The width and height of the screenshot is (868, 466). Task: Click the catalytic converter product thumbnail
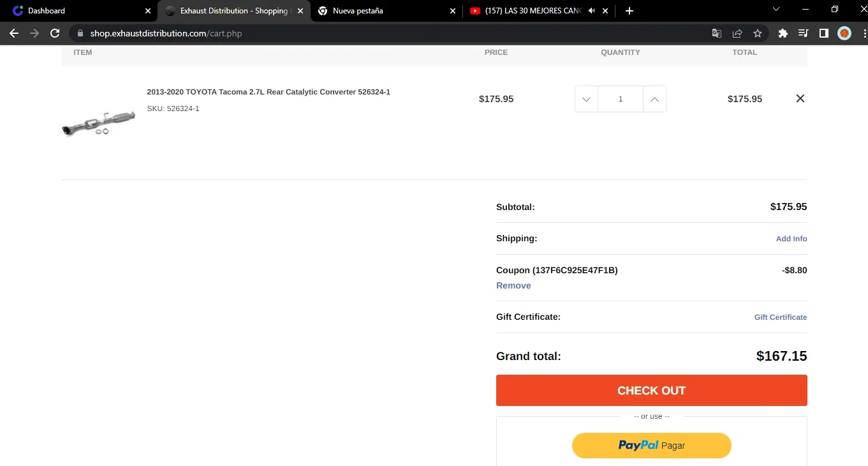coord(99,123)
